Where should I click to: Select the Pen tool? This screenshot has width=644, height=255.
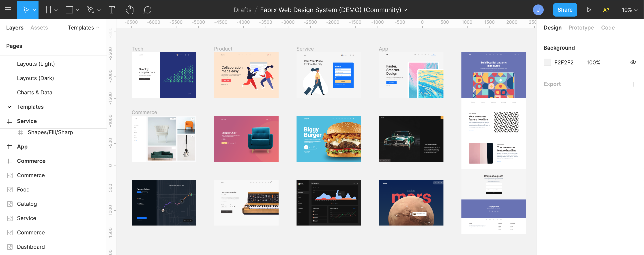(x=91, y=10)
